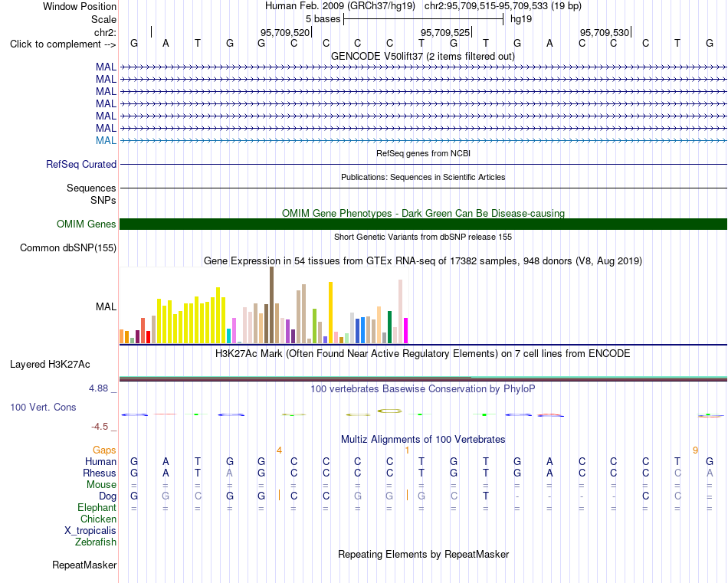Click the orange gap number 9
This screenshot has height=583, width=728.
pyautogui.click(x=695, y=450)
